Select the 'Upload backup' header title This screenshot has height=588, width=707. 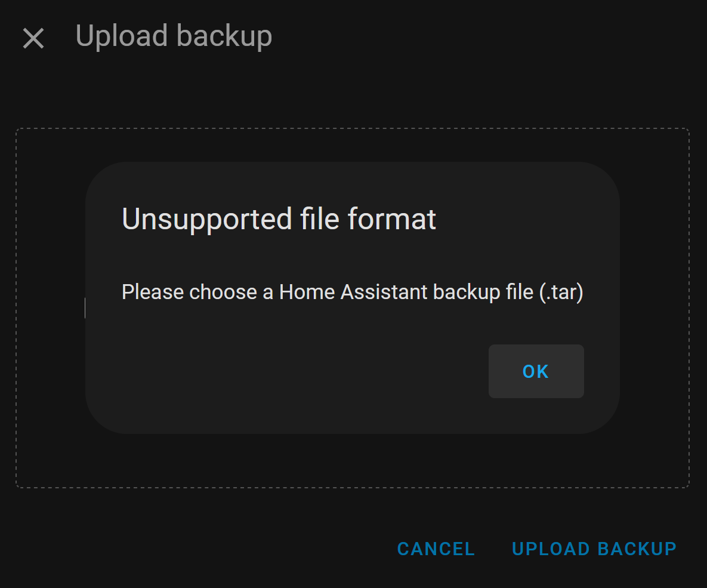(x=174, y=36)
